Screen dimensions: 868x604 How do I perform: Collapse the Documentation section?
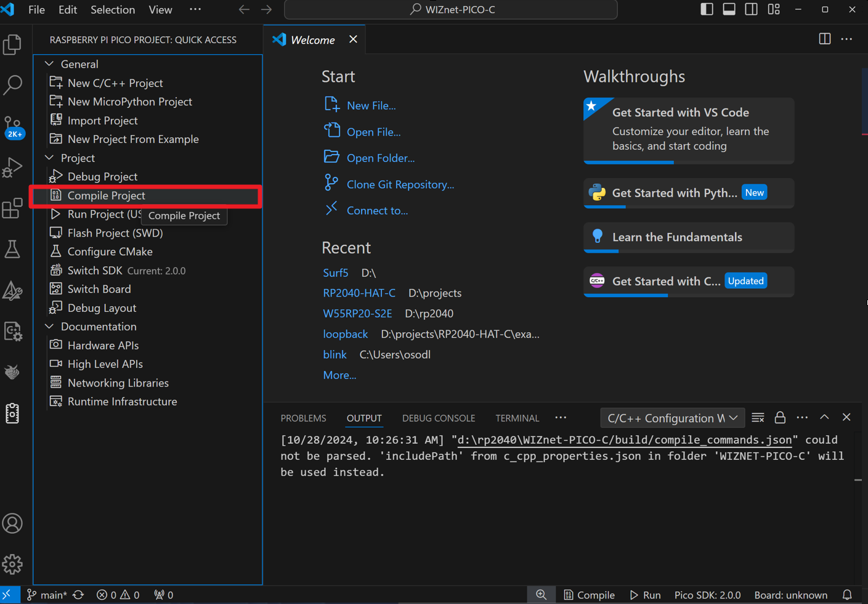(x=49, y=327)
